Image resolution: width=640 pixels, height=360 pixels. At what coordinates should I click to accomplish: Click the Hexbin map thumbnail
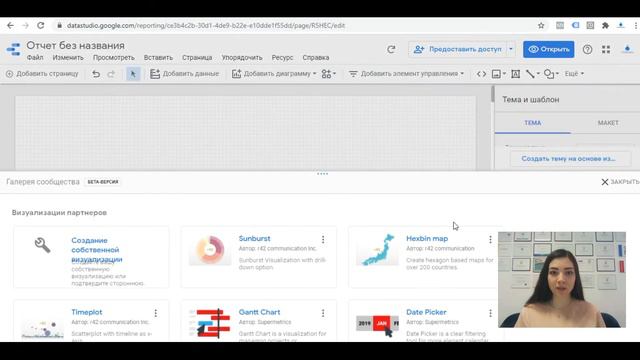coord(378,249)
